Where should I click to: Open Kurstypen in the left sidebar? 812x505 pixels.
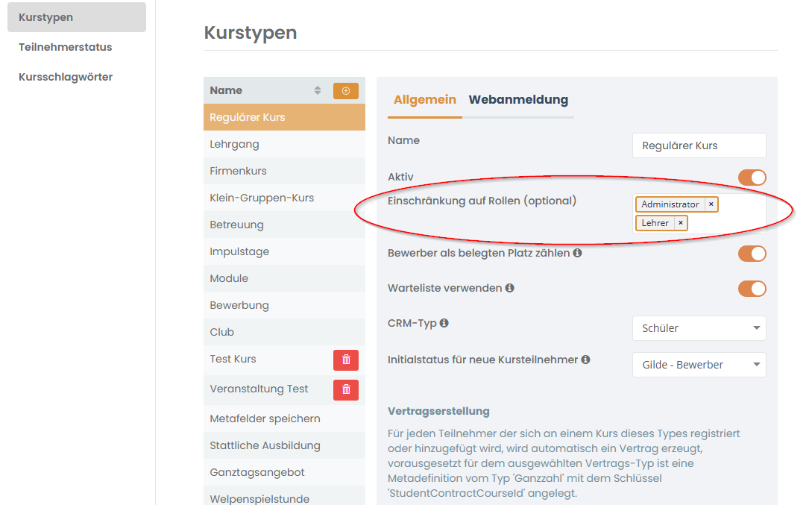tap(77, 17)
